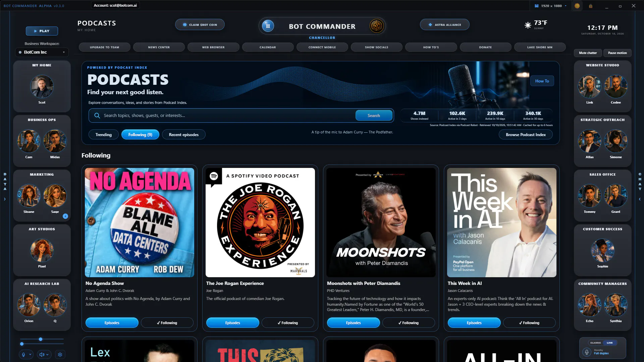The image size is (644, 362).
Task: Open the Sage marketing bot
Action: tap(55, 196)
